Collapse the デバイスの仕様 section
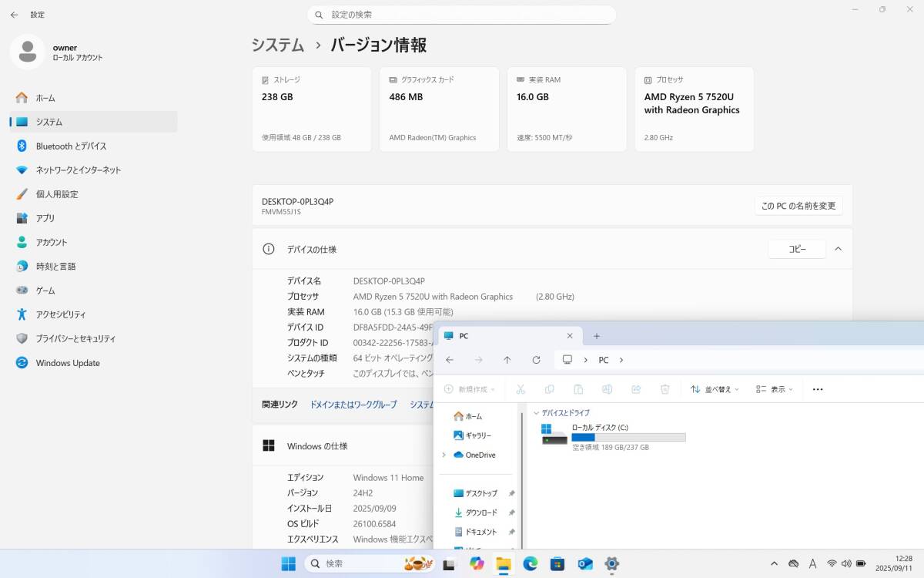924x578 pixels. tap(839, 249)
